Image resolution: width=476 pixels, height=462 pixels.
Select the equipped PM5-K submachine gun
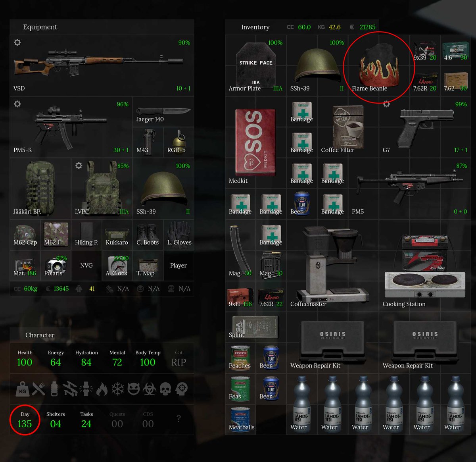71,127
